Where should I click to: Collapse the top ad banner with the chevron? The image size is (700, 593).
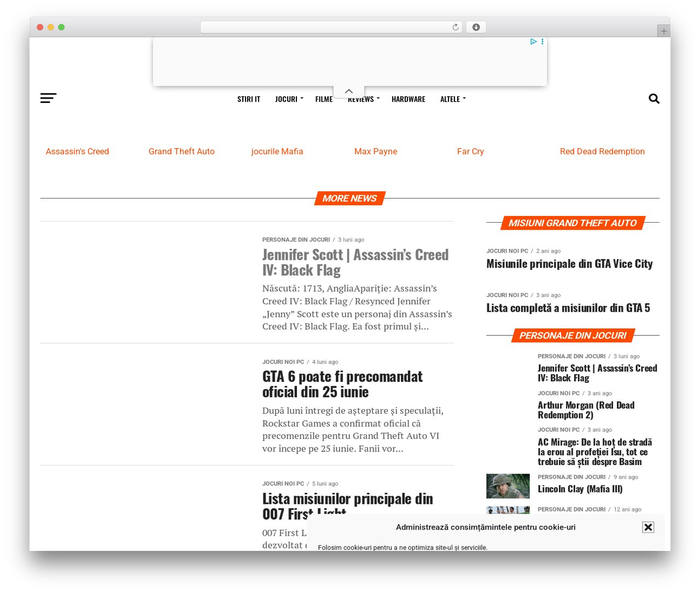(349, 91)
